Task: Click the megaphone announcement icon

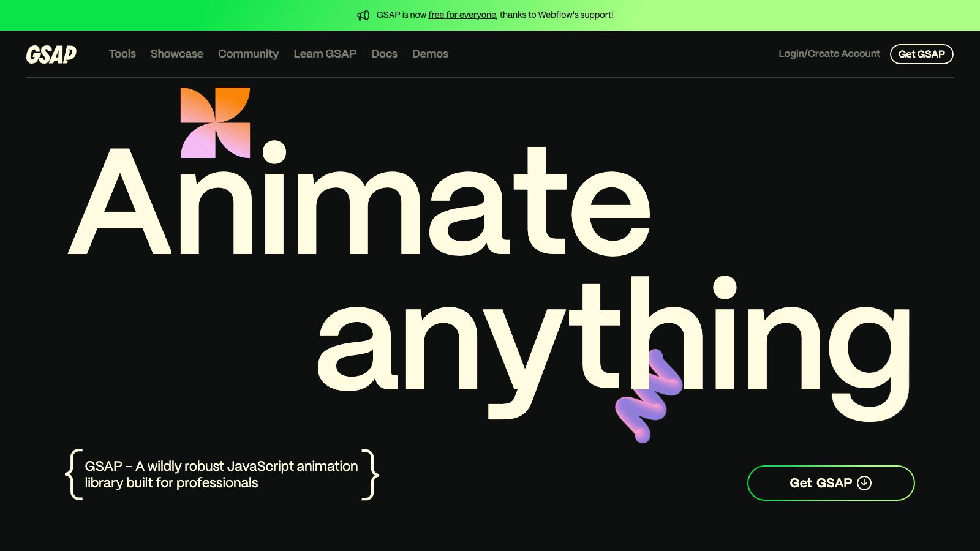Action: tap(363, 15)
